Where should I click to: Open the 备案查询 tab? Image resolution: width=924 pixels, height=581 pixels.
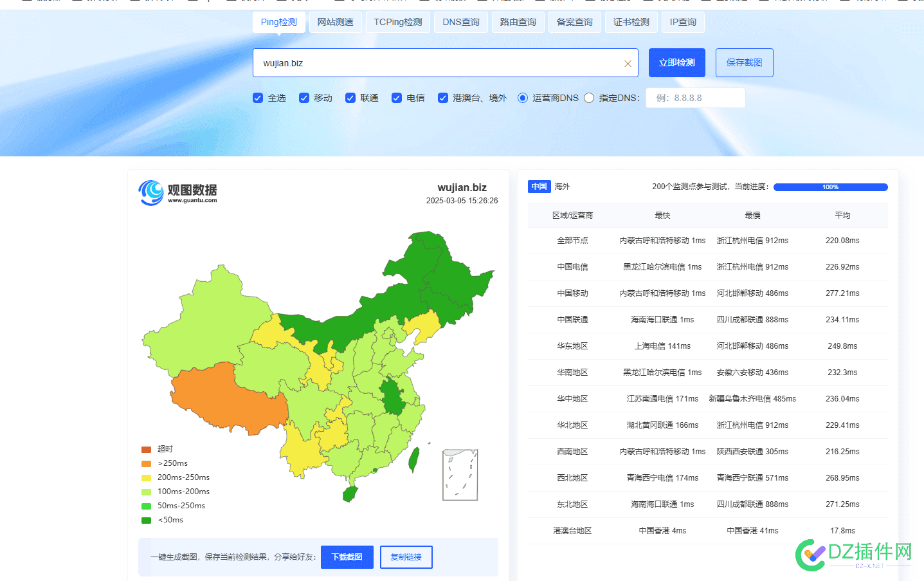click(x=574, y=22)
